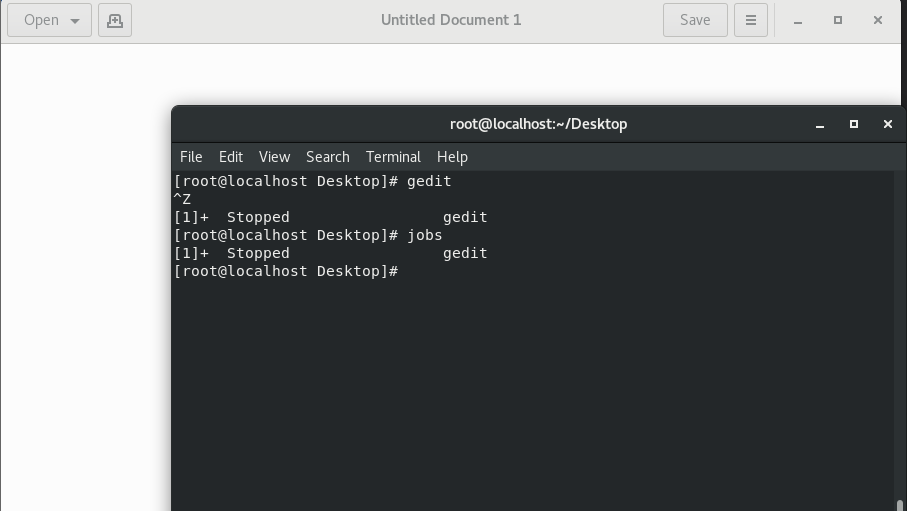Close the root@localhost terminal window

(888, 124)
